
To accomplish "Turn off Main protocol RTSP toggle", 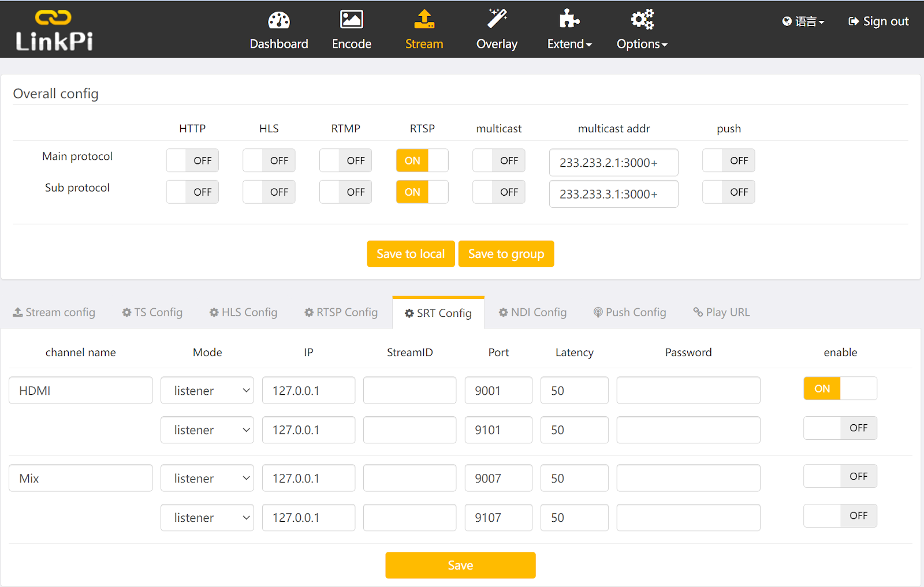I will [x=422, y=161].
